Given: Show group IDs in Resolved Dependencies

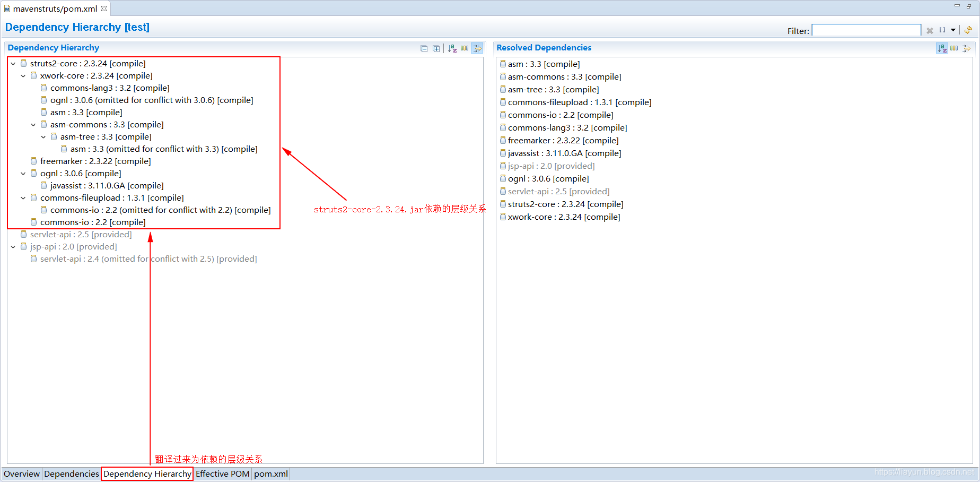Looking at the screenshot, I should (x=954, y=48).
